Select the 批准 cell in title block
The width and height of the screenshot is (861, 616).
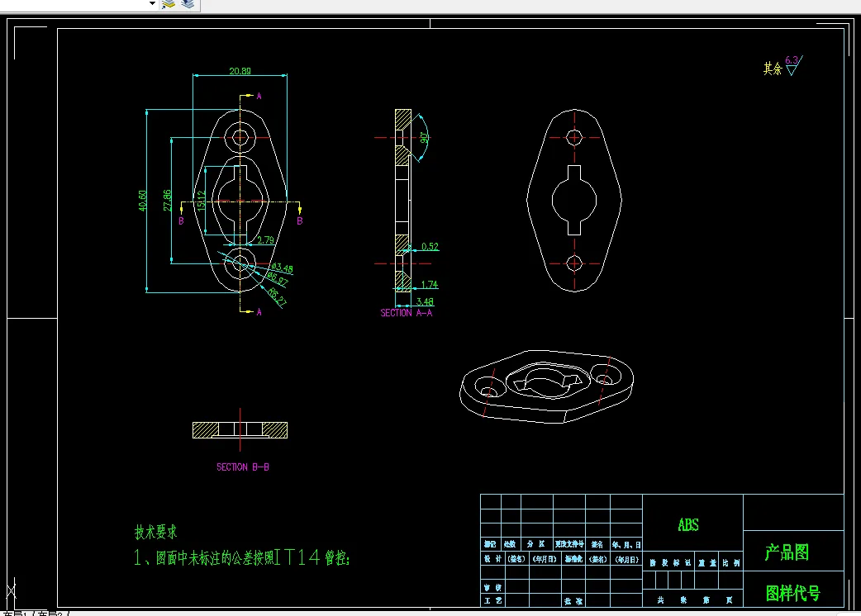pos(573,601)
